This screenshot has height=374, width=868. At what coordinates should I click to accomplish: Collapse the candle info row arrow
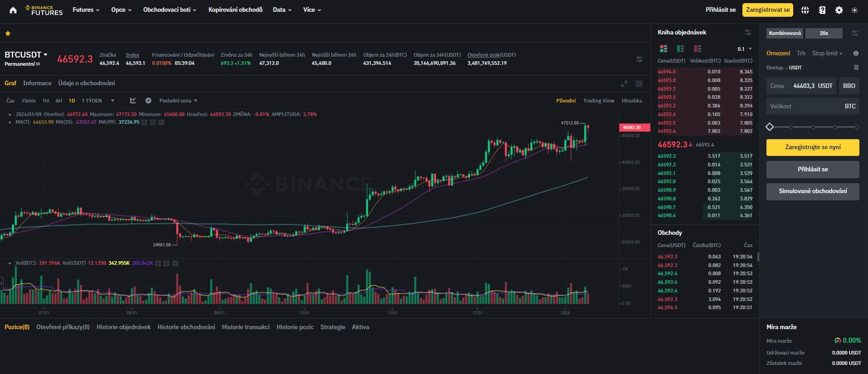tap(10, 115)
